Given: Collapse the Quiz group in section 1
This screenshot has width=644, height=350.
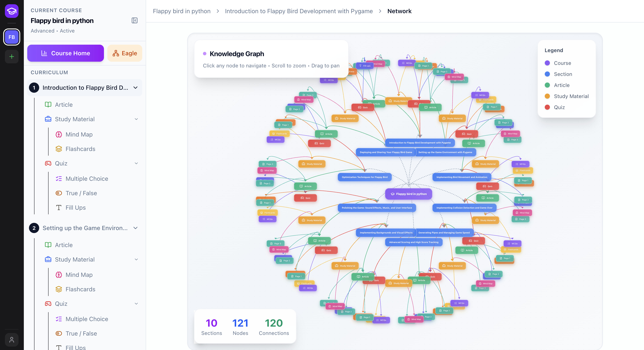Looking at the screenshot, I should [x=136, y=163].
